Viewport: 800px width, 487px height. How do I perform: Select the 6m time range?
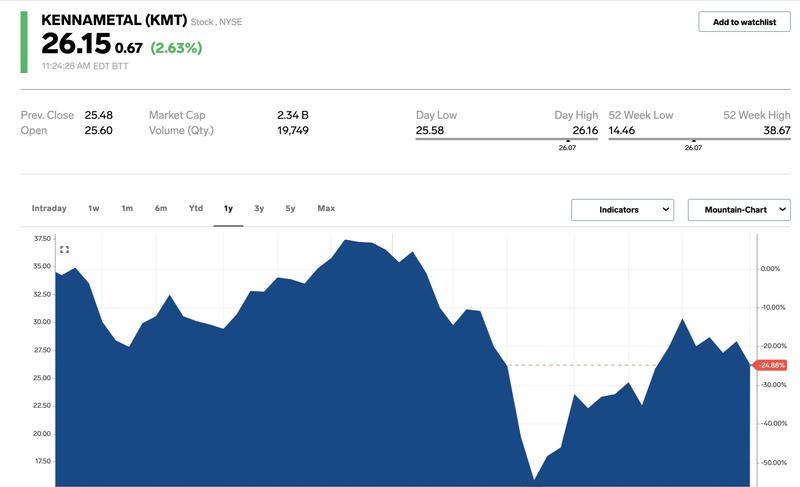(x=161, y=208)
